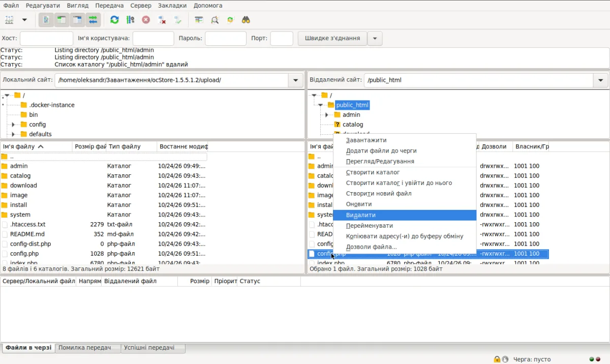The height and width of the screenshot is (364, 610).
Task: Sort local list by Ім'я файлу header
Action: coord(36,146)
